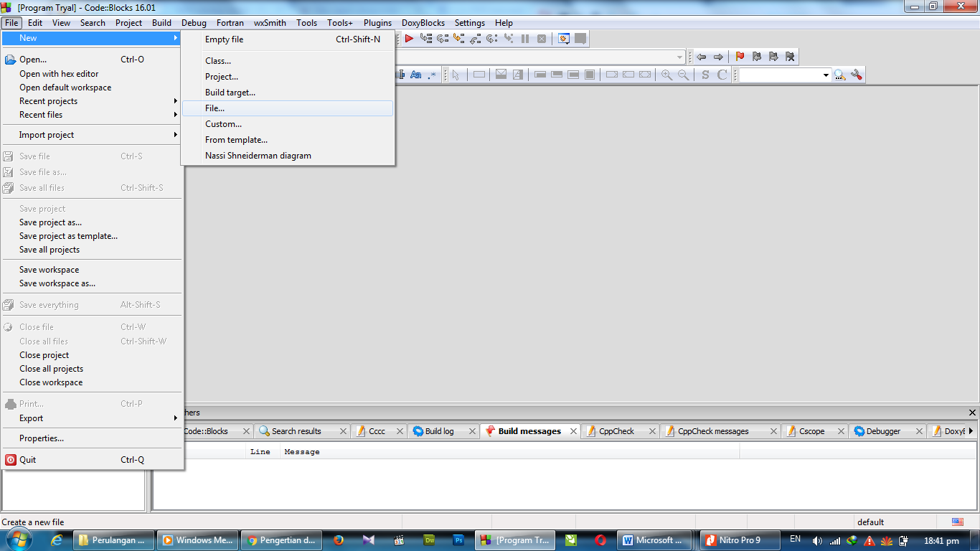The width and height of the screenshot is (980, 551).
Task: Open the debug log speech-bubble icon
Action: [x=581, y=39]
